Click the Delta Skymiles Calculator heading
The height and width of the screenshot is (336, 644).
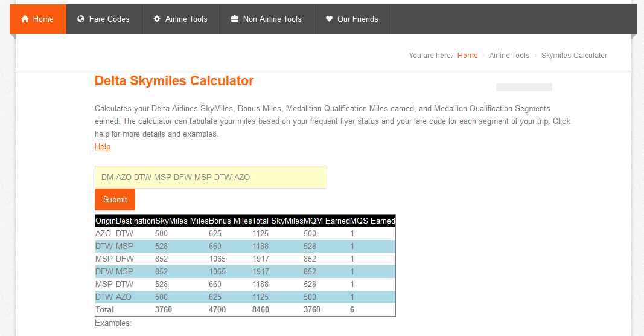[174, 81]
